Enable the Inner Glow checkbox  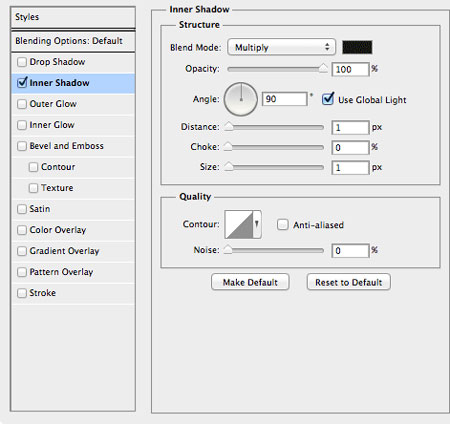click(x=22, y=125)
